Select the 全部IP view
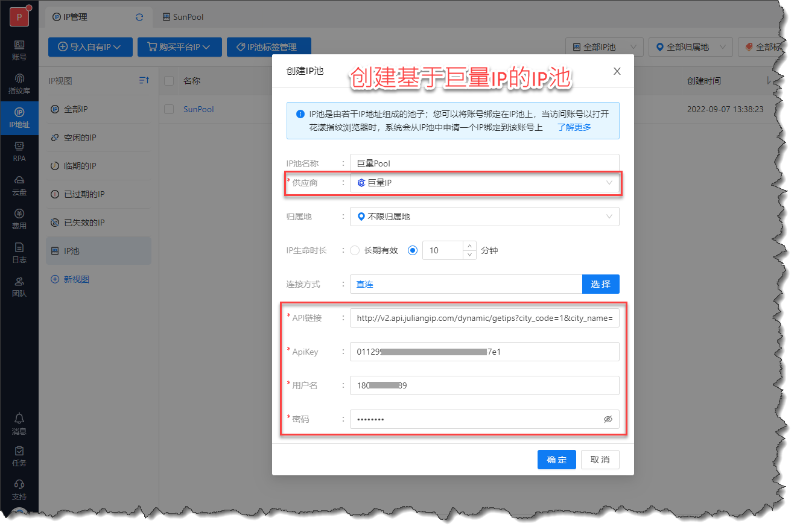The height and width of the screenshot is (532, 800). pos(98,109)
